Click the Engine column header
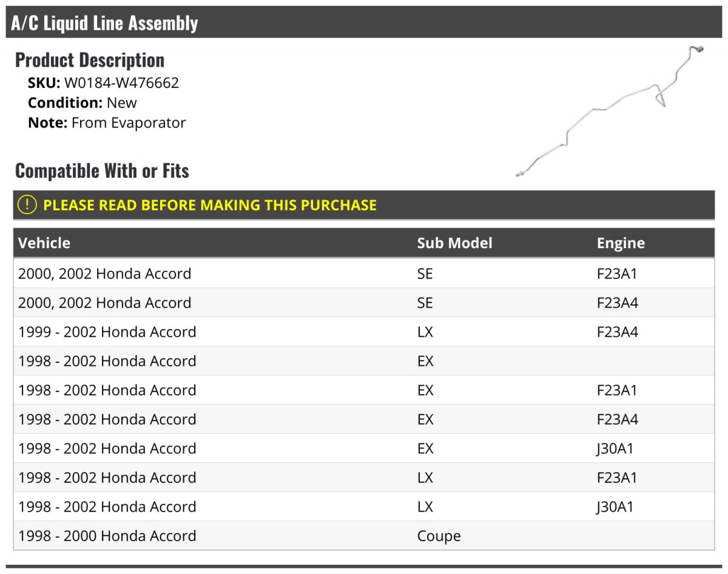The height and width of the screenshot is (574, 728). tap(621, 243)
